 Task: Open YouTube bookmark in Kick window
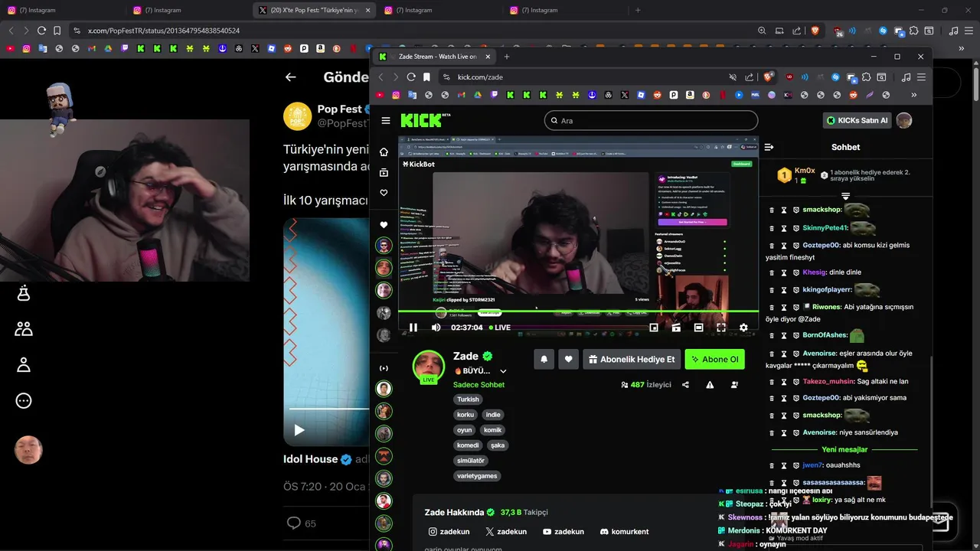[380, 95]
